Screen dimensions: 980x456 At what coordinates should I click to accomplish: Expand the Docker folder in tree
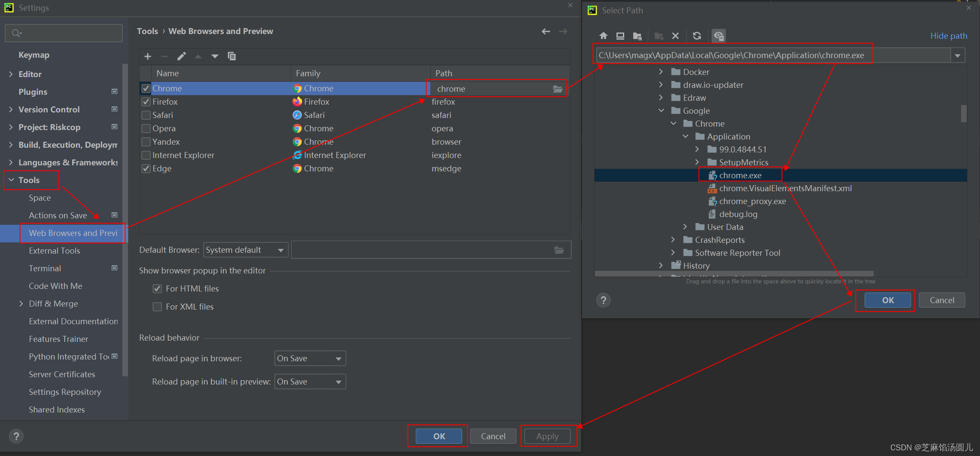661,72
